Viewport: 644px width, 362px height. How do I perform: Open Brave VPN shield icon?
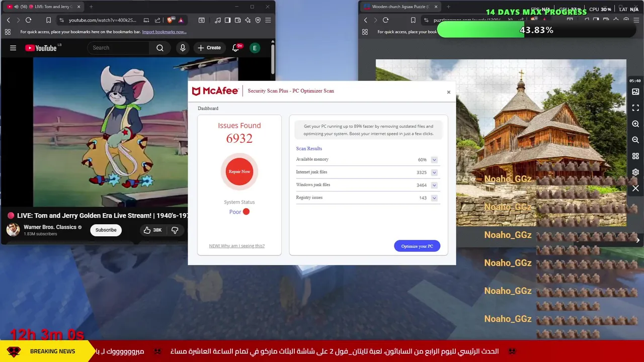click(258, 20)
